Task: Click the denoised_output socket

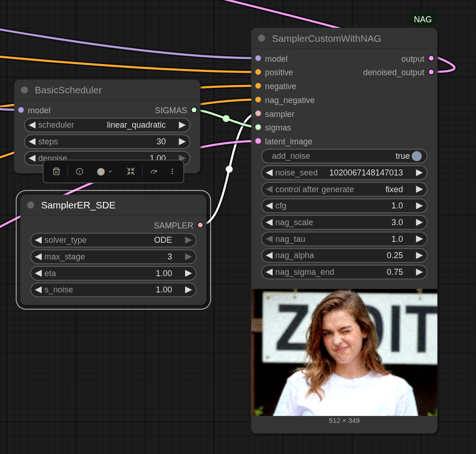Action: (431, 72)
